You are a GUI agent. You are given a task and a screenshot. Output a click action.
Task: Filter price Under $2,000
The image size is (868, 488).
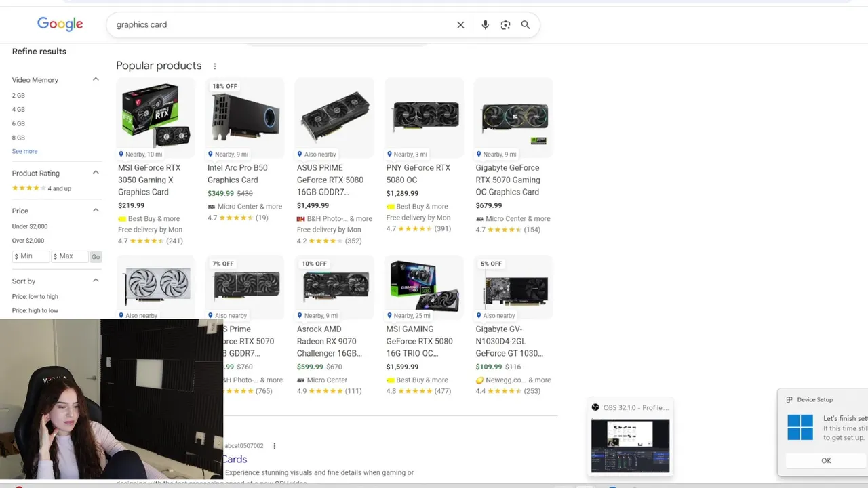(x=30, y=226)
